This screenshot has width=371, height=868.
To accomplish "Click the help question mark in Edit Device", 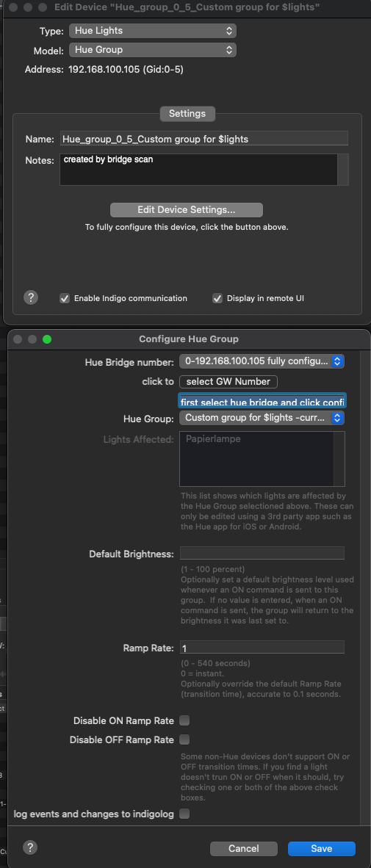I will (30, 297).
